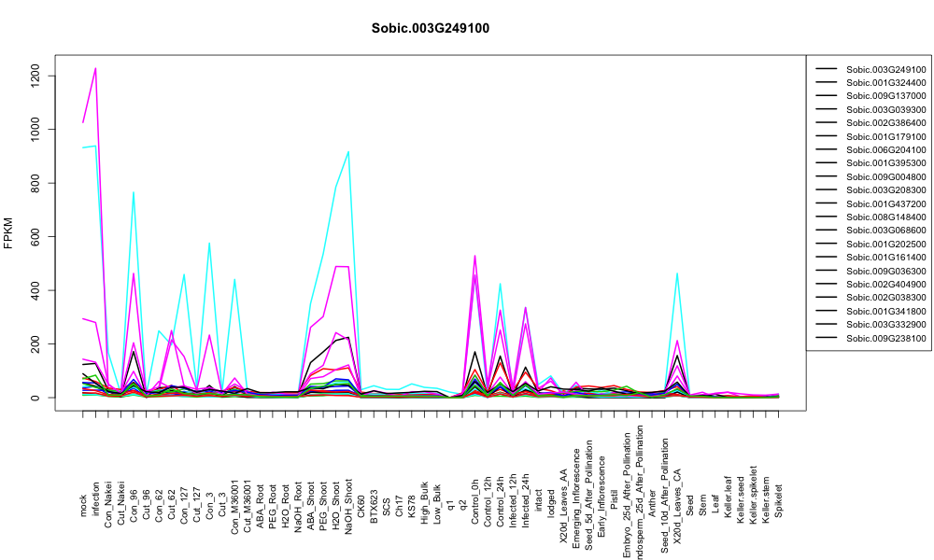This screenshot has width=934, height=560.
Task: Click the chart title Sobic.003G249100
Action: (430, 29)
